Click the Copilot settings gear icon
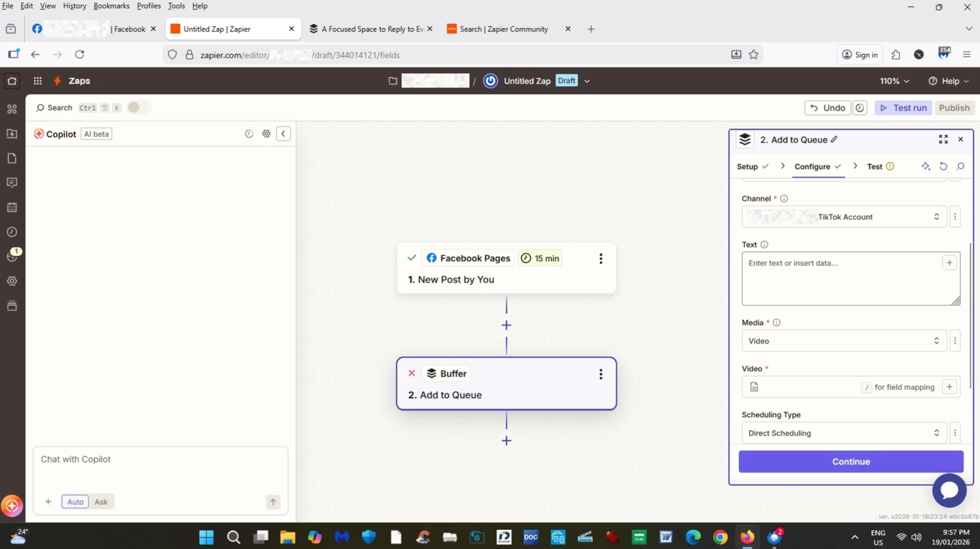This screenshot has height=549, width=980. click(266, 134)
